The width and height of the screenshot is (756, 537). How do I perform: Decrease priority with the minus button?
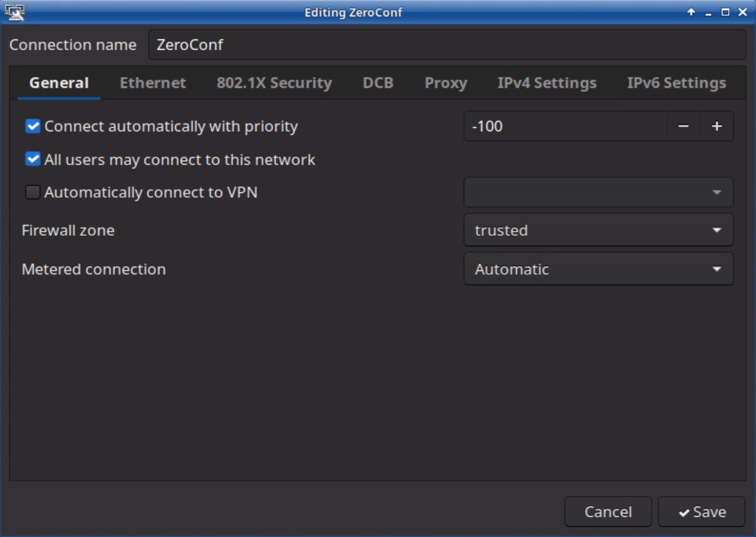click(x=683, y=126)
